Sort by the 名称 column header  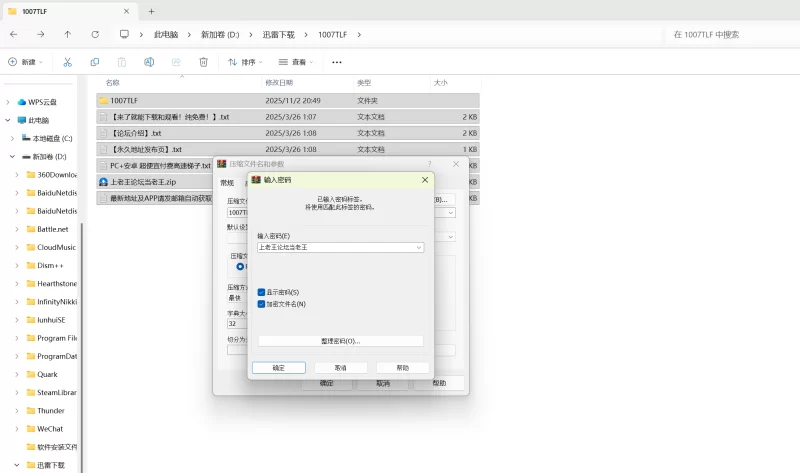click(x=113, y=83)
